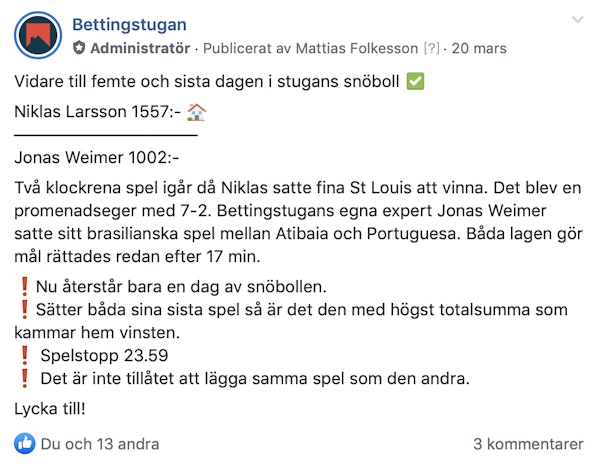The image size is (593, 467).
Task: Click the Jonas Weimer 1002:- line
Action: click(x=96, y=157)
